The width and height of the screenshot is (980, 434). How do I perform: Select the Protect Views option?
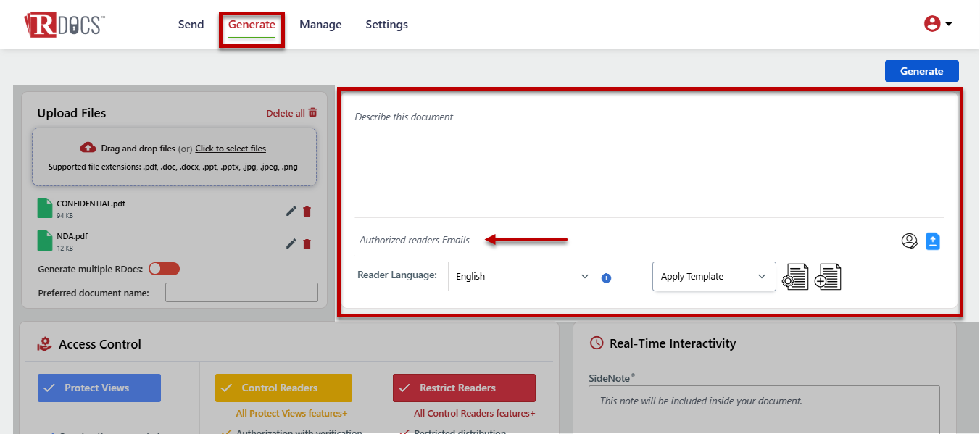pos(99,388)
